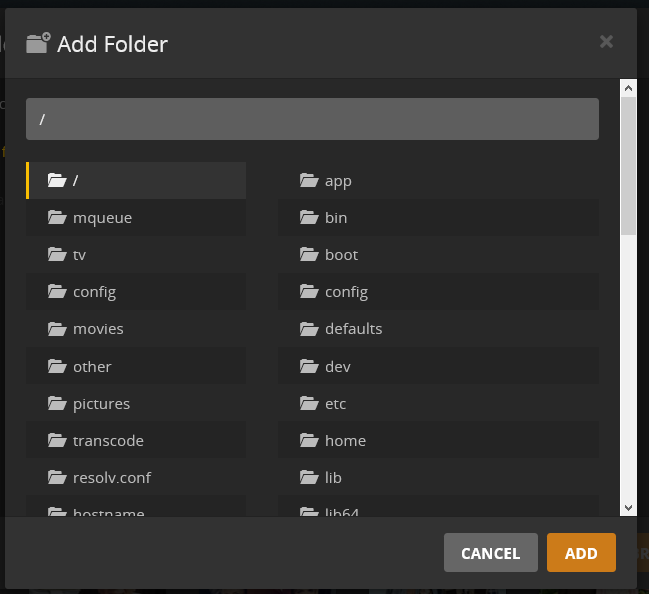Image resolution: width=649 pixels, height=594 pixels.
Task: Click folder icon next to dev
Action: coord(309,366)
